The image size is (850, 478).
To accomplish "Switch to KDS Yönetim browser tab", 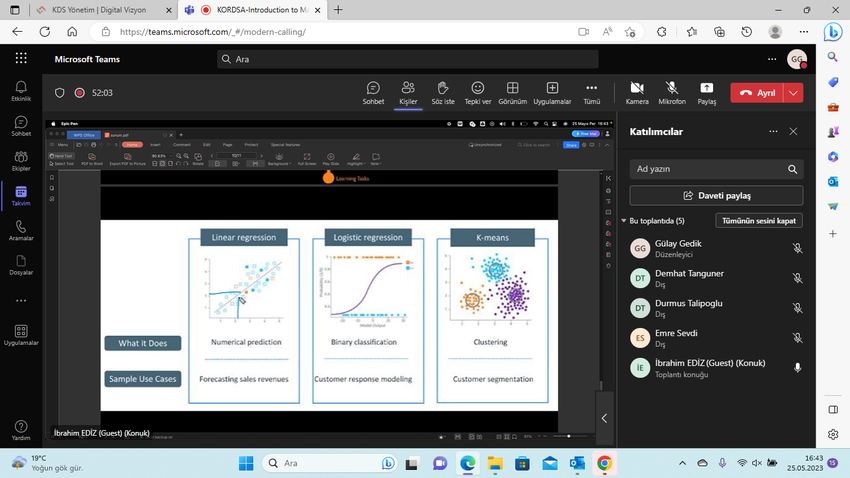I will [x=103, y=10].
